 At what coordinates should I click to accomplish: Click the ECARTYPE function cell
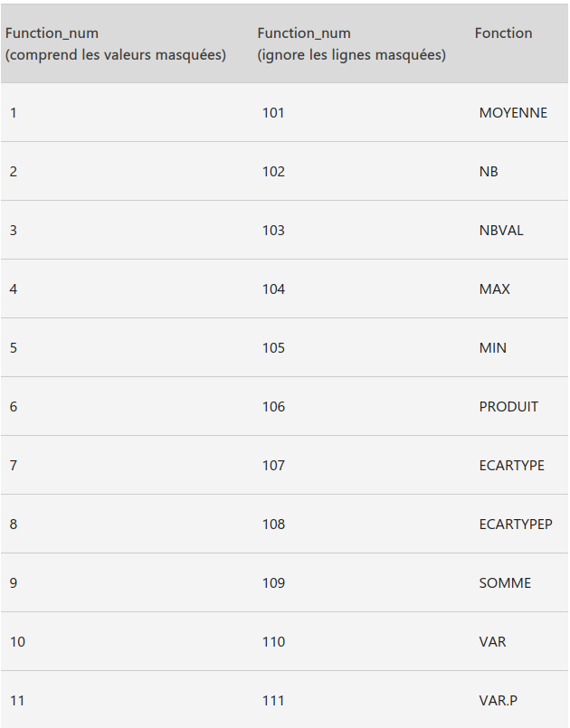(x=511, y=465)
